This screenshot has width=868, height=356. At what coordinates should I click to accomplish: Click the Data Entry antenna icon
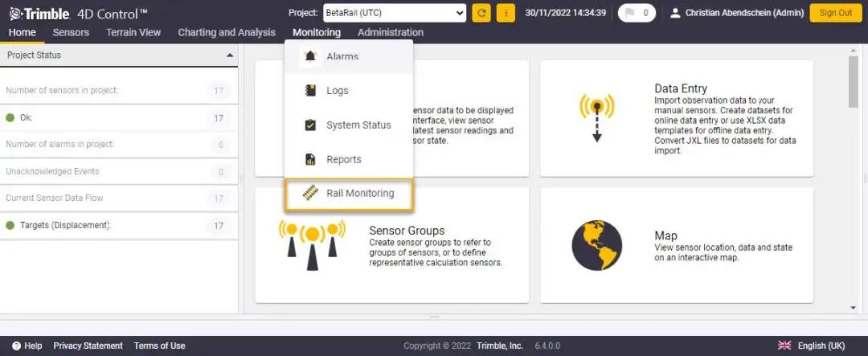tap(596, 117)
